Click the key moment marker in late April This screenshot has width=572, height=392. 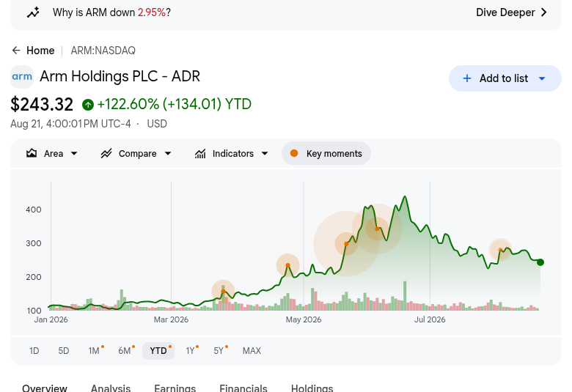(287, 265)
